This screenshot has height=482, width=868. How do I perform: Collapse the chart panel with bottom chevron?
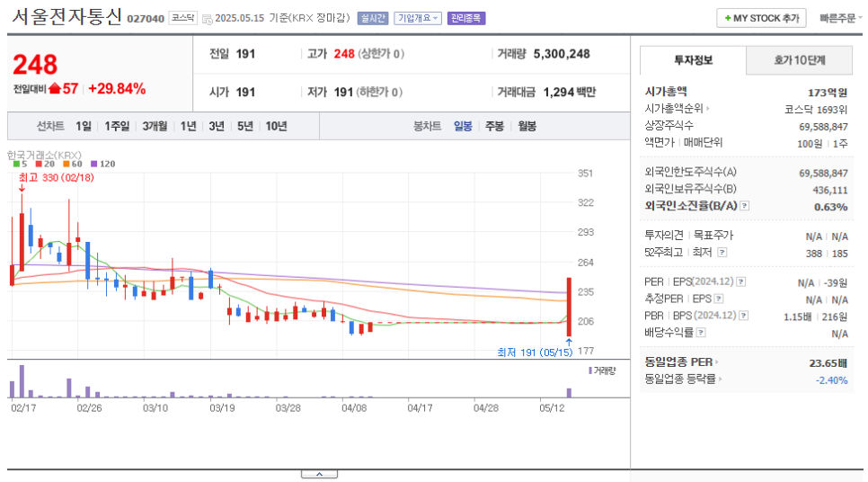(x=319, y=474)
